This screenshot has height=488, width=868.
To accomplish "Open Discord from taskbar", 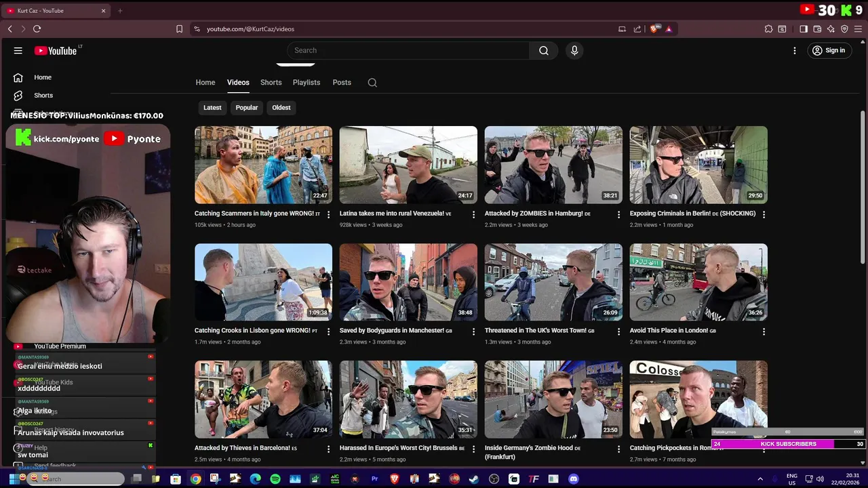I will [x=574, y=479].
